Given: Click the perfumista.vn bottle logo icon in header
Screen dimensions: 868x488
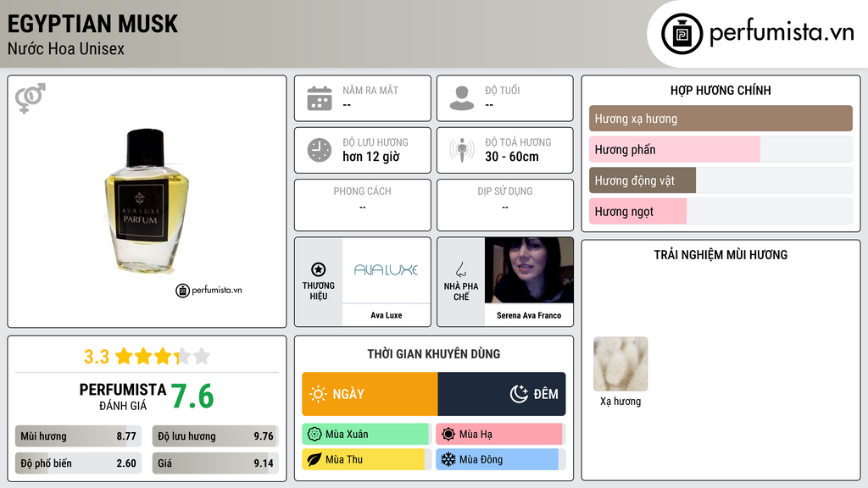Looking at the screenshot, I should [682, 34].
